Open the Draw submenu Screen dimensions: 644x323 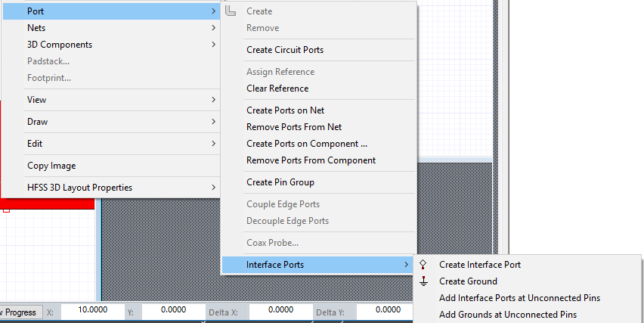(37, 122)
